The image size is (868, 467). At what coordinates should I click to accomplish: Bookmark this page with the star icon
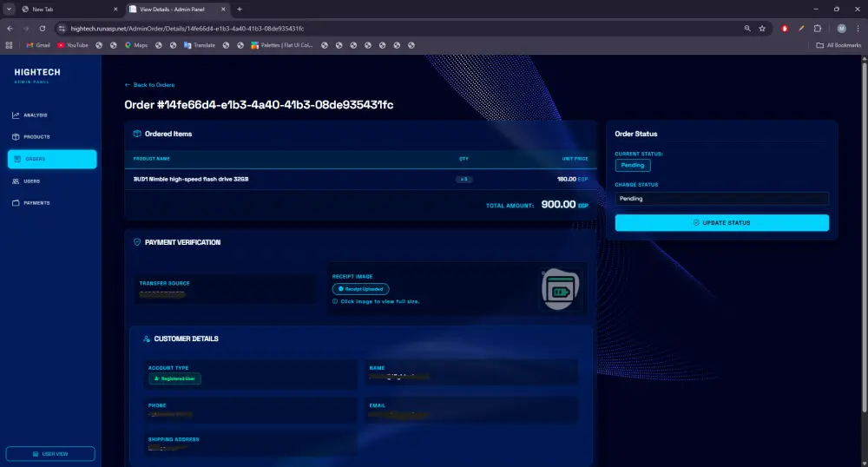[x=762, y=29]
